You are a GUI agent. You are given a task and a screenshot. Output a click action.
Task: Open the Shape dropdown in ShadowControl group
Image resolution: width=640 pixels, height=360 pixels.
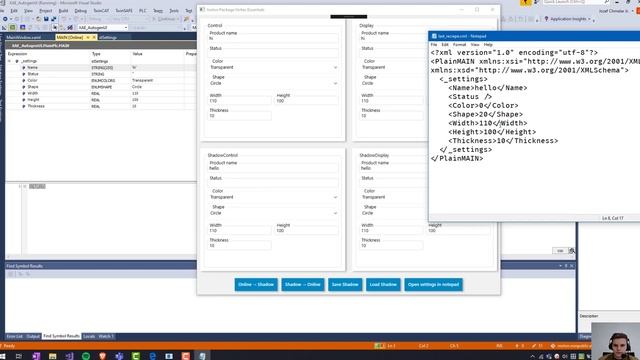tap(336, 213)
